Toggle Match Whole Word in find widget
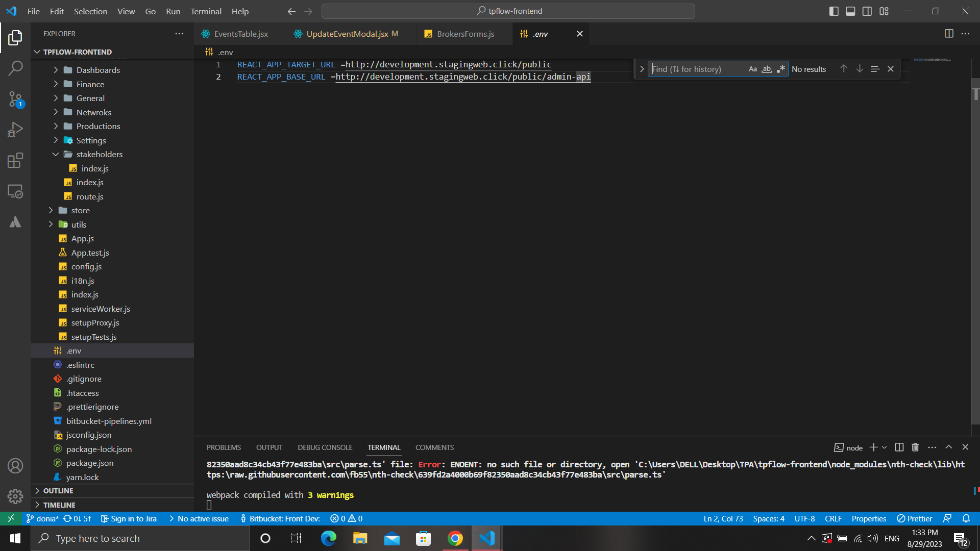 click(767, 69)
